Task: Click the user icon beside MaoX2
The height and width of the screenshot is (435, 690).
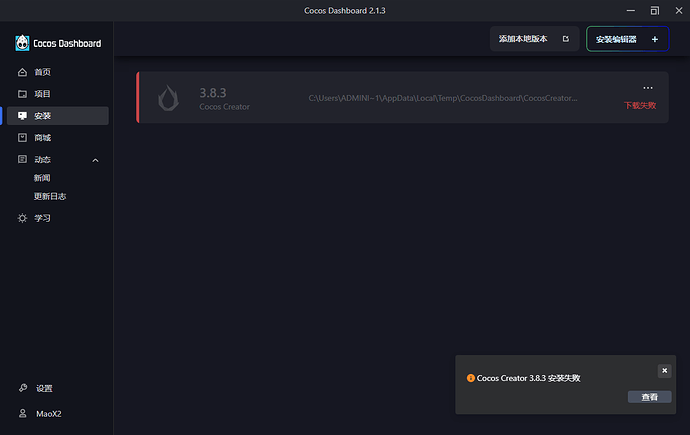Action: tap(22, 413)
